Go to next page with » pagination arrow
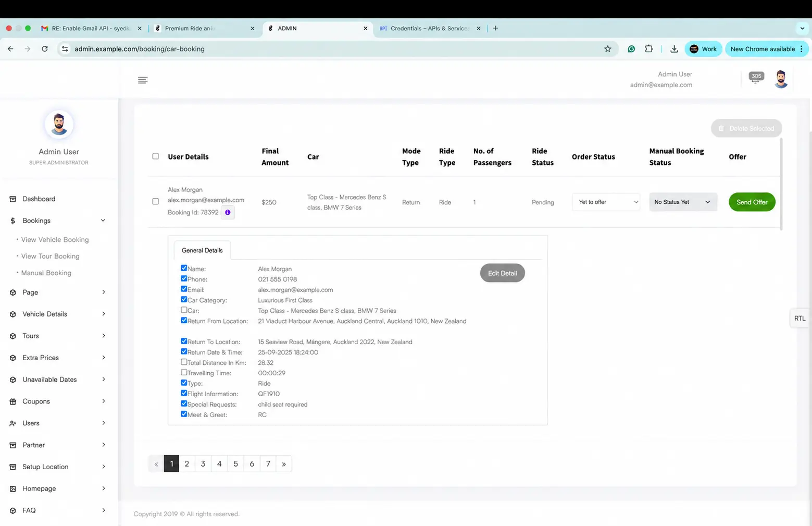Image resolution: width=812 pixels, height=526 pixels. 284,464
